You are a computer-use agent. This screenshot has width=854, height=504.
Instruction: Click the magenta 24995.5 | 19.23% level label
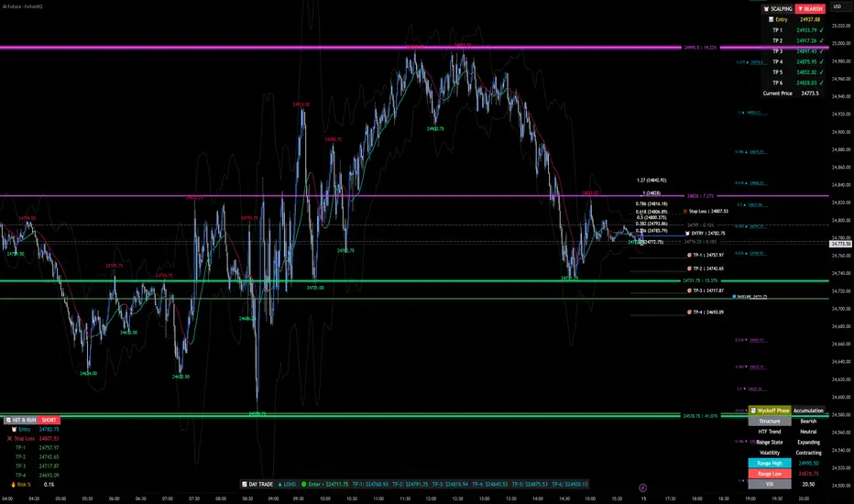pos(700,48)
